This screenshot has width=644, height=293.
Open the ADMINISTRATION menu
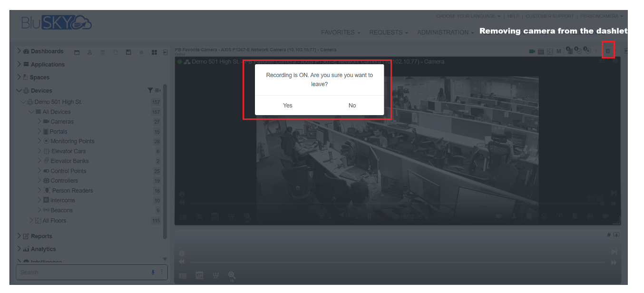[x=443, y=32]
